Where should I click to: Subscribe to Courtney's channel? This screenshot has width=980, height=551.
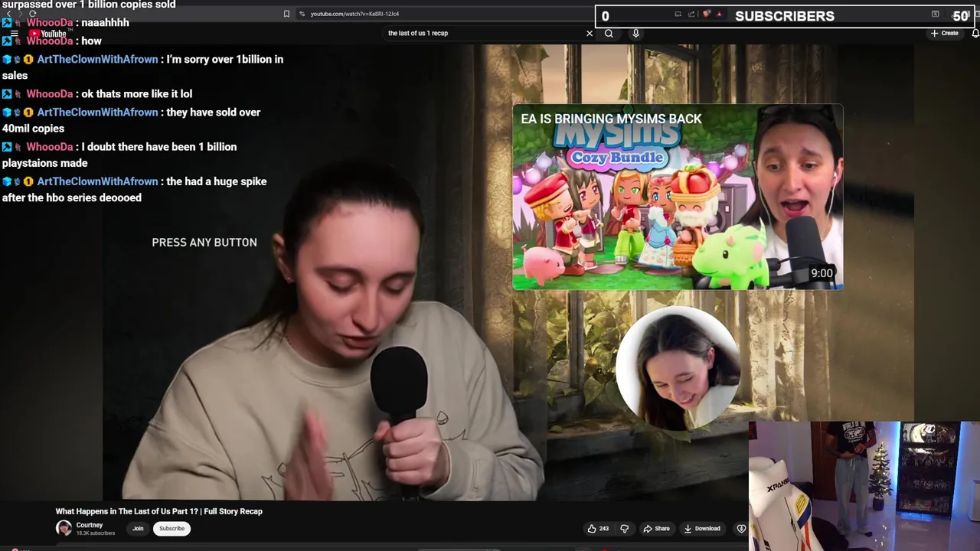pos(171,528)
